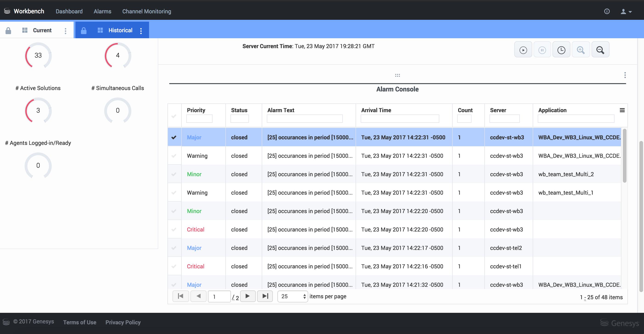
Task: Open the Alarms menu item
Action: [x=102, y=11]
